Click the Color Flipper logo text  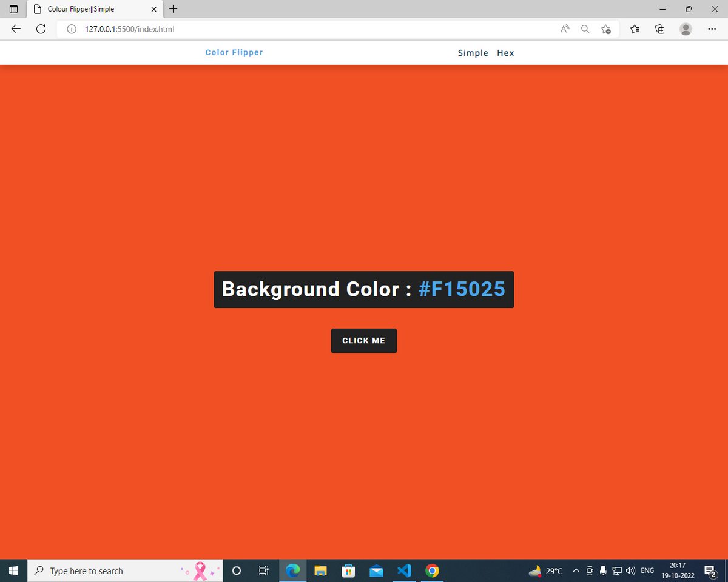[x=234, y=52]
